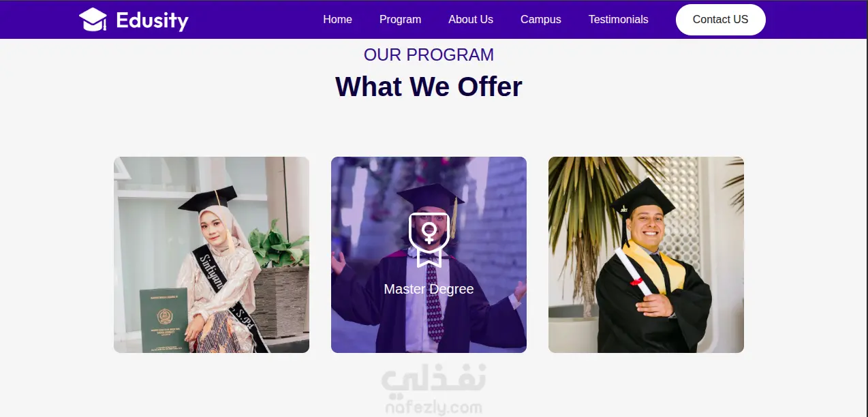Viewport: 868px width, 417px height.
Task: Click the What We Offer heading
Action: (429, 87)
